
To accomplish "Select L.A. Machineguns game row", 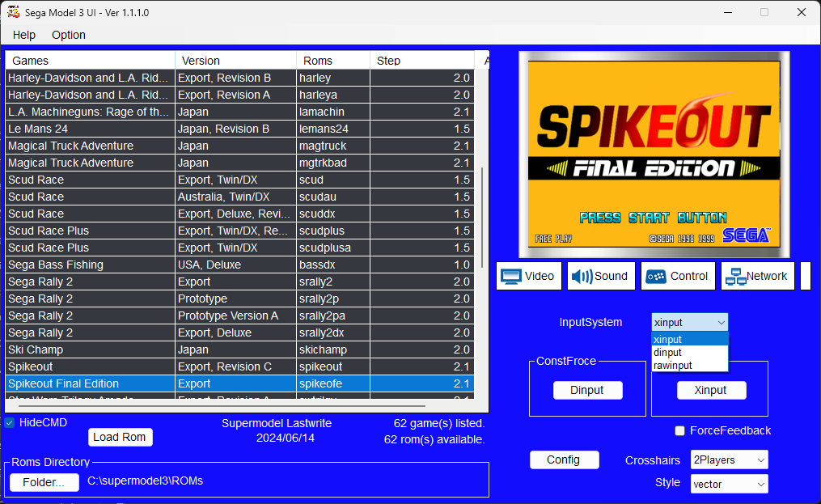I will coord(239,112).
